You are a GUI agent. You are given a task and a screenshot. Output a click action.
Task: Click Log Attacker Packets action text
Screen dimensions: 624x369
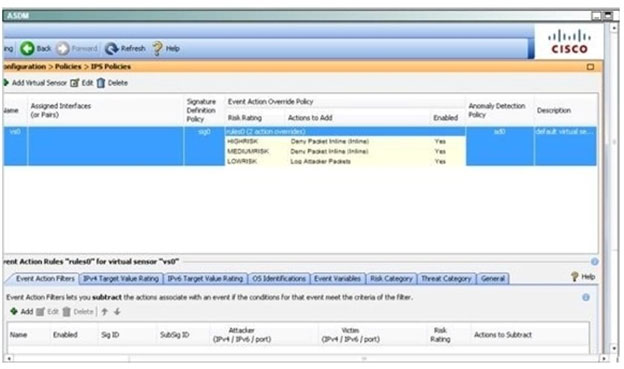click(320, 161)
